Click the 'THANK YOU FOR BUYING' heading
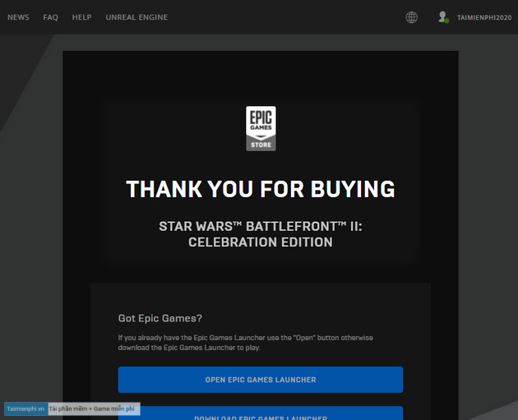 coord(261,189)
